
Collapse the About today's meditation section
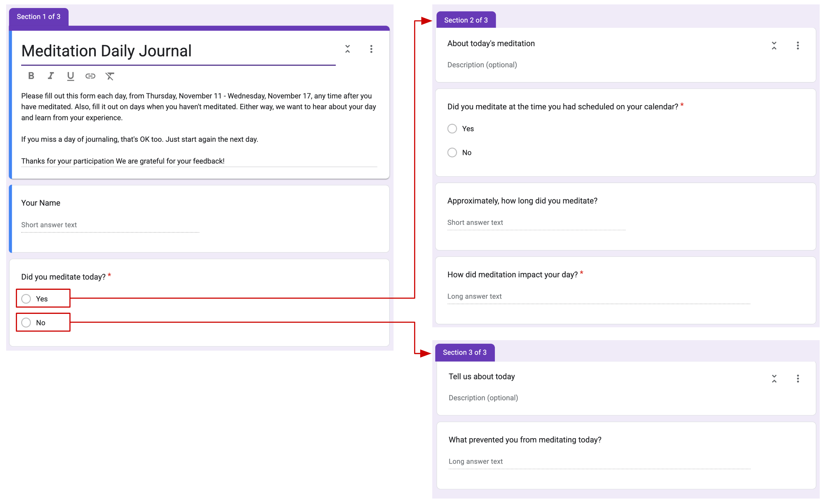click(x=774, y=46)
